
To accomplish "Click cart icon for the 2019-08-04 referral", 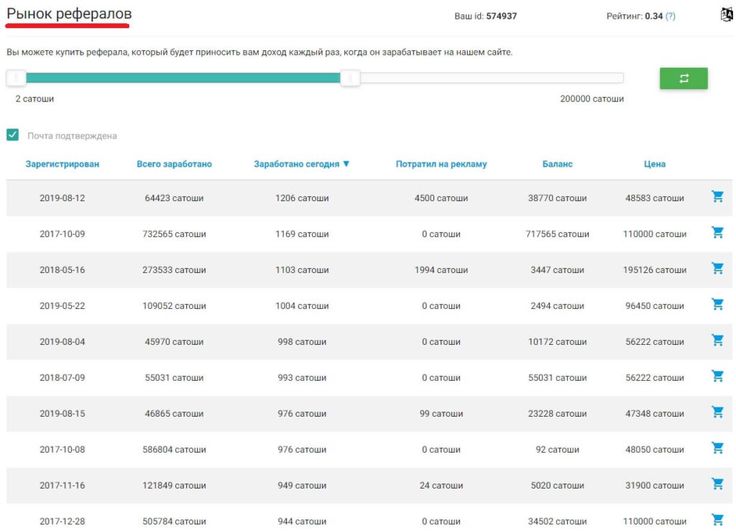I will click(x=717, y=341).
